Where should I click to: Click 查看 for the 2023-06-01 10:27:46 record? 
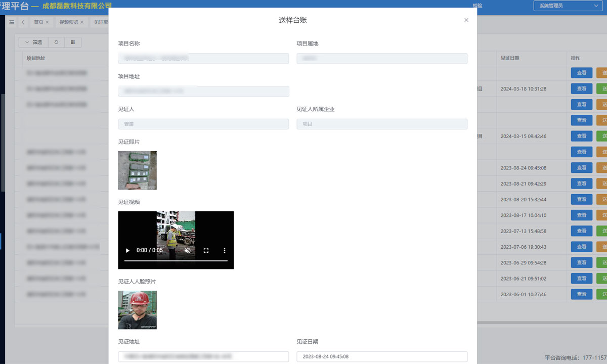click(581, 294)
